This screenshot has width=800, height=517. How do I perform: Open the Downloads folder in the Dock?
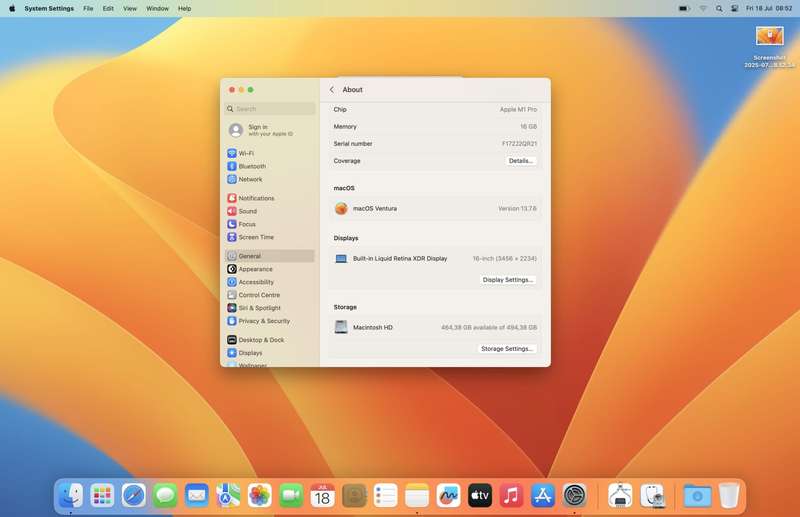pyautogui.click(x=697, y=495)
